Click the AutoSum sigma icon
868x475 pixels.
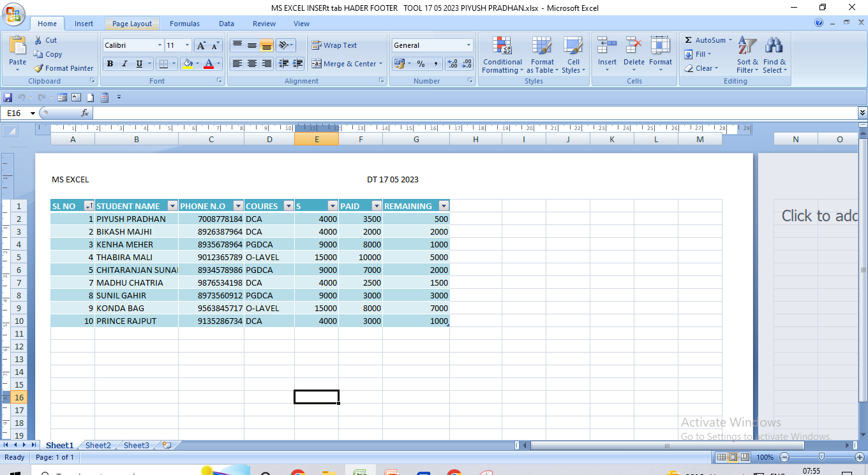(x=689, y=40)
